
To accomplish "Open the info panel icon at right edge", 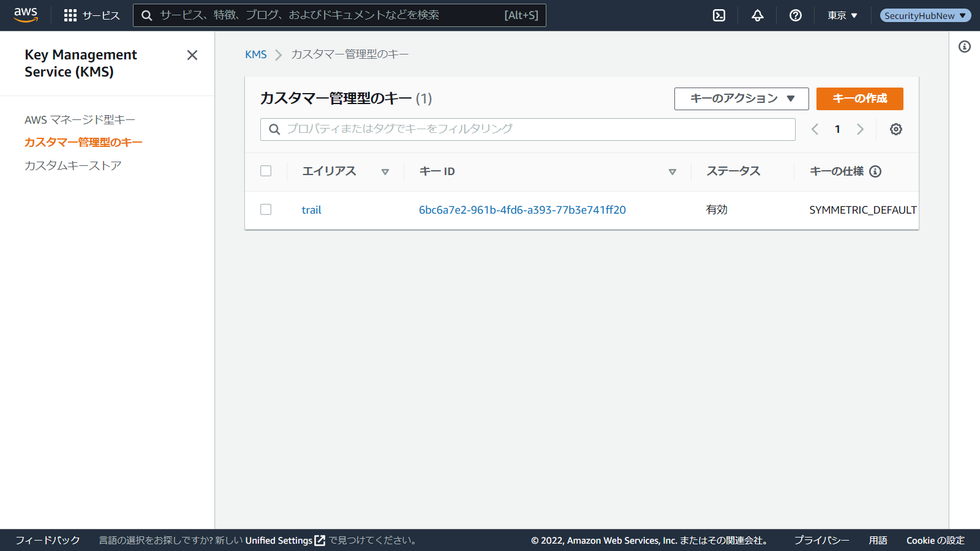I will click(x=965, y=47).
